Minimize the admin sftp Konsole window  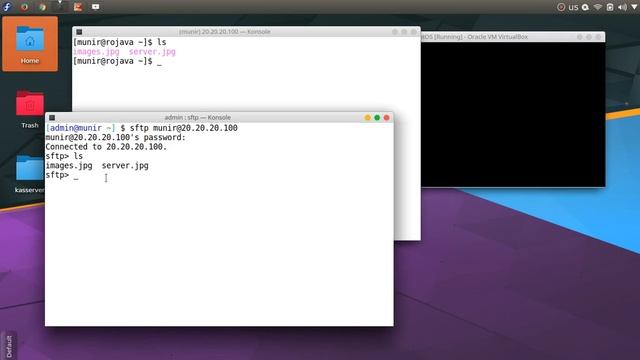pos(367,118)
